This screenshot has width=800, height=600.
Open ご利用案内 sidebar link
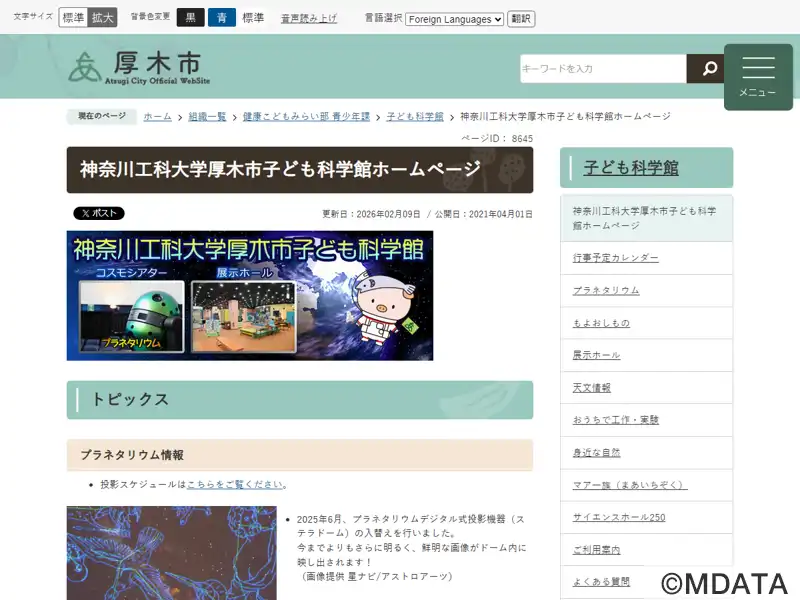point(596,550)
